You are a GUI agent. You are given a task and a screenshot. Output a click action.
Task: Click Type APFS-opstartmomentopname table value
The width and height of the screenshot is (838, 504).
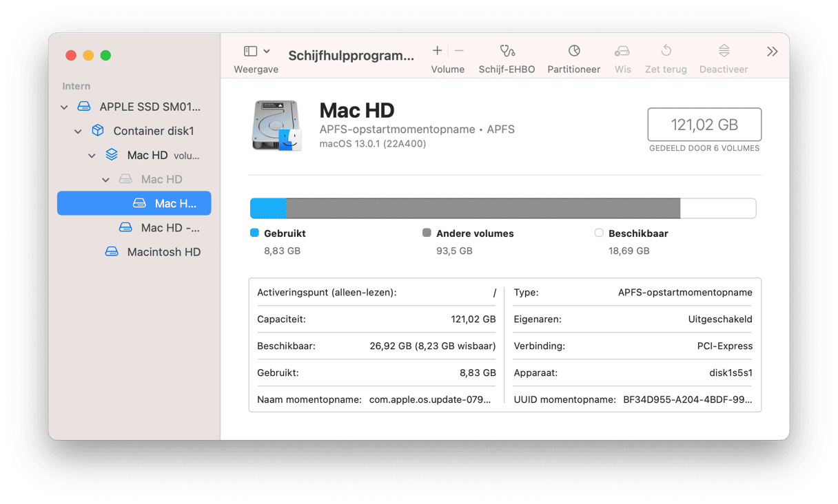click(685, 293)
